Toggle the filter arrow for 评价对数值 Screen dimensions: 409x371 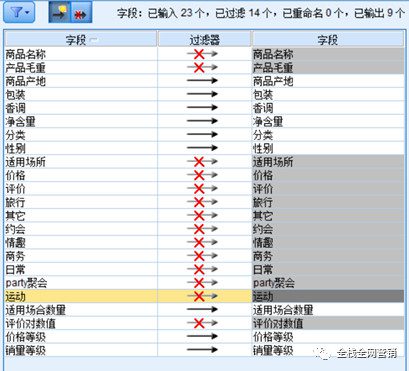(x=202, y=323)
